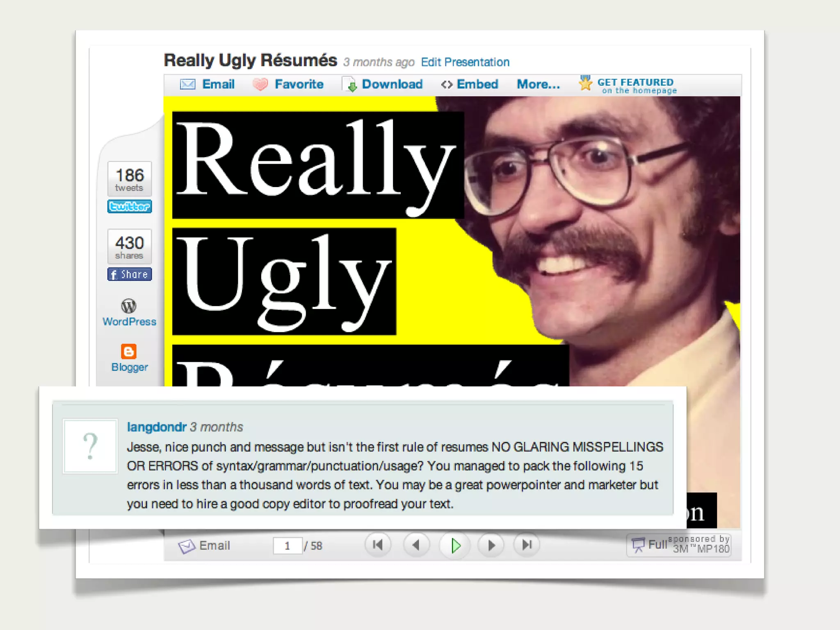Image resolution: width=840 pixels, height=630 pixels.
Task: Open the More... menu
Action: (x=538, y=84)
